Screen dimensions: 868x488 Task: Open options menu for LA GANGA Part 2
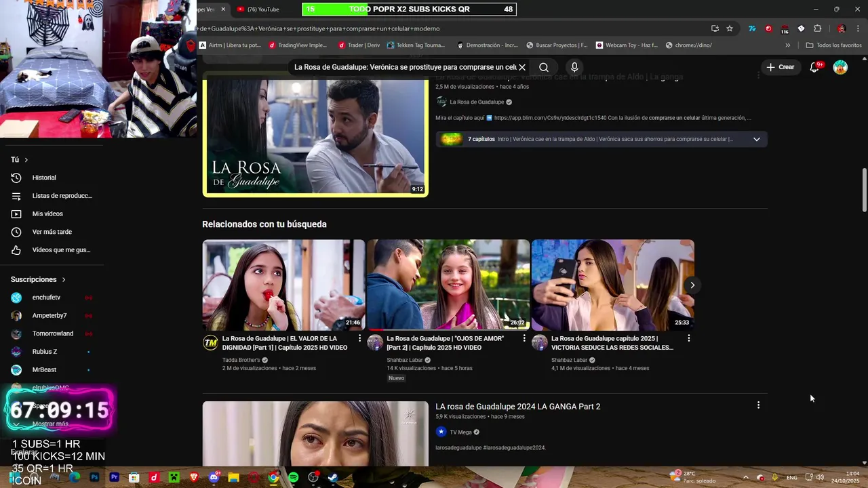pos(758,405)
